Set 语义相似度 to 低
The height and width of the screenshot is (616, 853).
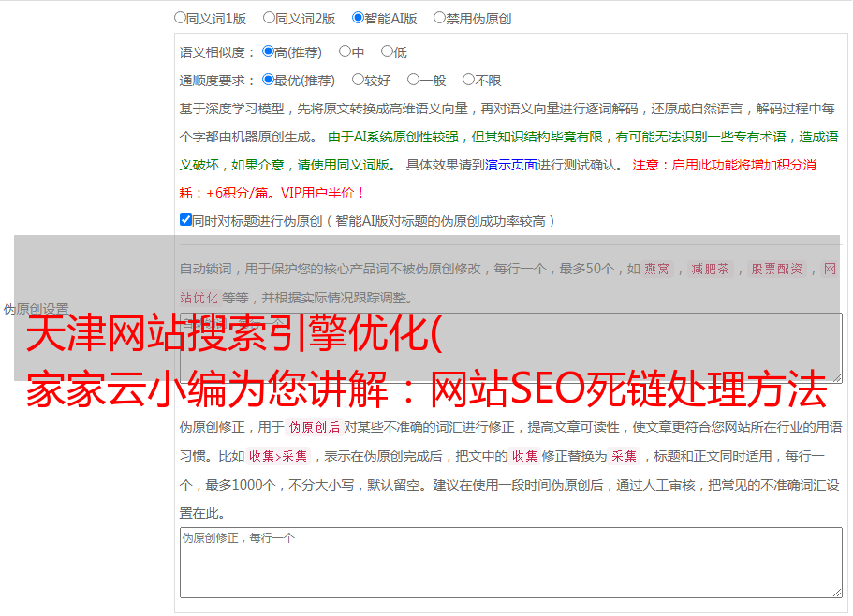pos(387,51)
